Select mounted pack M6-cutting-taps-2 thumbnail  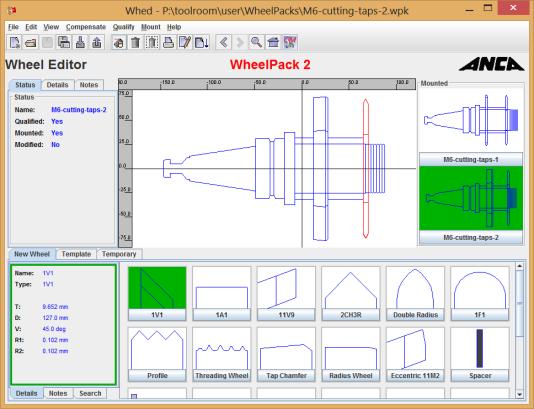(x=471, y=198)
